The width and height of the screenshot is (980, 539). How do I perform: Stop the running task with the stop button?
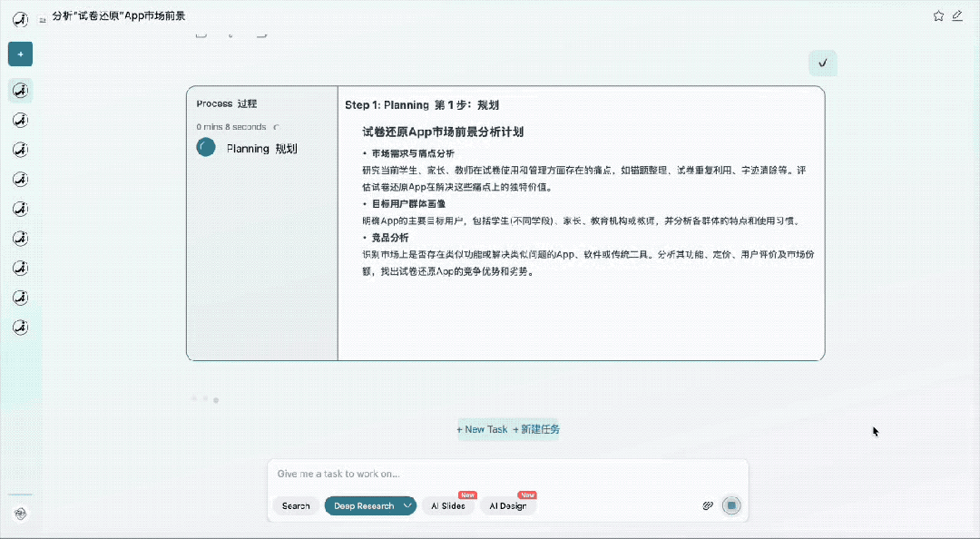tap(731, 505)
